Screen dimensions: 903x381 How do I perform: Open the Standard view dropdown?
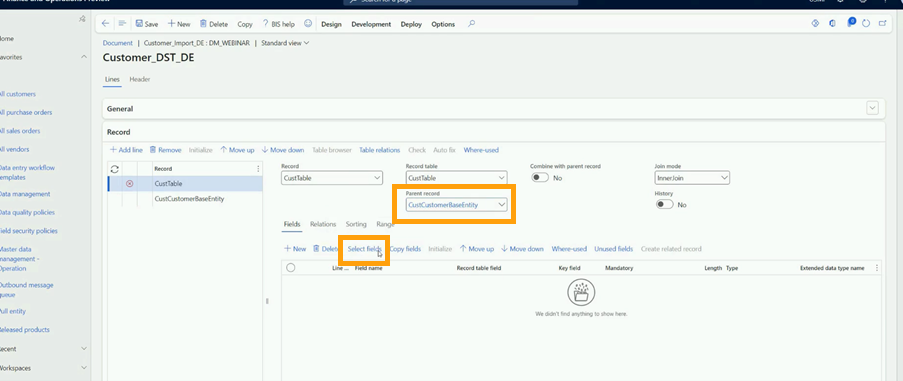285,43
